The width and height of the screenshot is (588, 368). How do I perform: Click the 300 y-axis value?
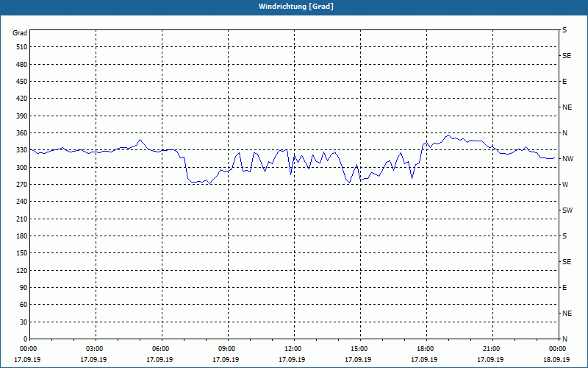(x=22, y=168)
